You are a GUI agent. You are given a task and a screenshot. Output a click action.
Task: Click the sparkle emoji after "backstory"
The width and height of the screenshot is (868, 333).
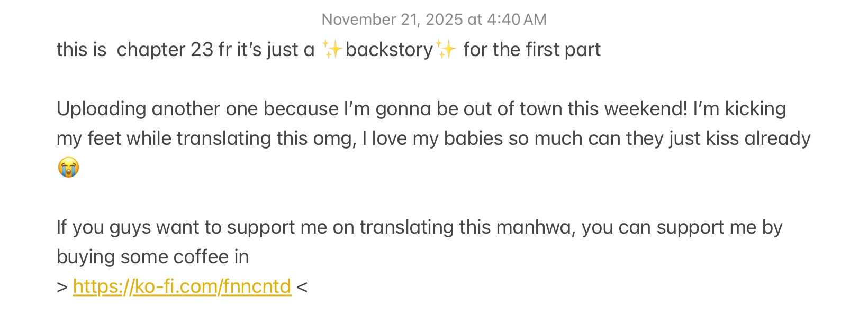[446, 50]
